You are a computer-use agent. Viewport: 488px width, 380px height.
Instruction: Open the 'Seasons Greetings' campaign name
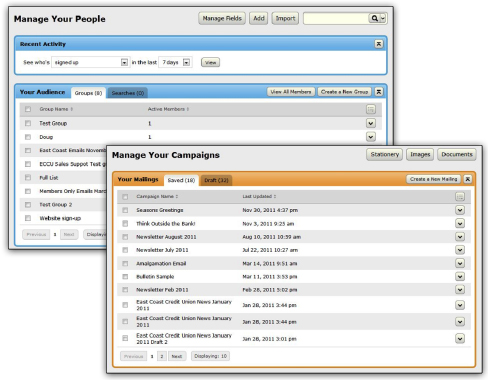(x=160, y=210)
